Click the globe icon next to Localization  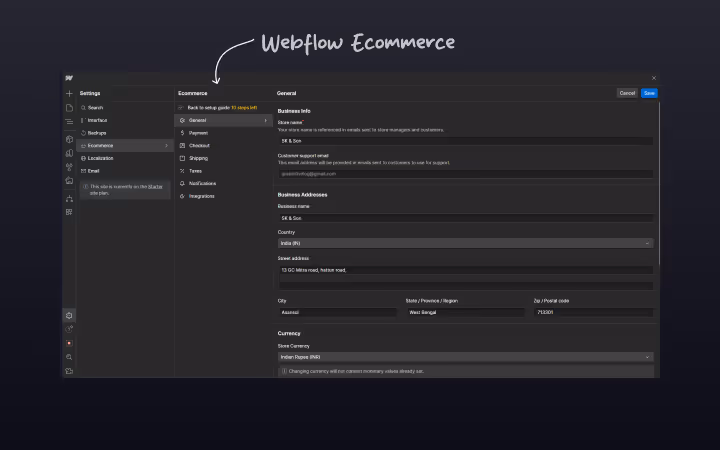[x=84, y=158]
